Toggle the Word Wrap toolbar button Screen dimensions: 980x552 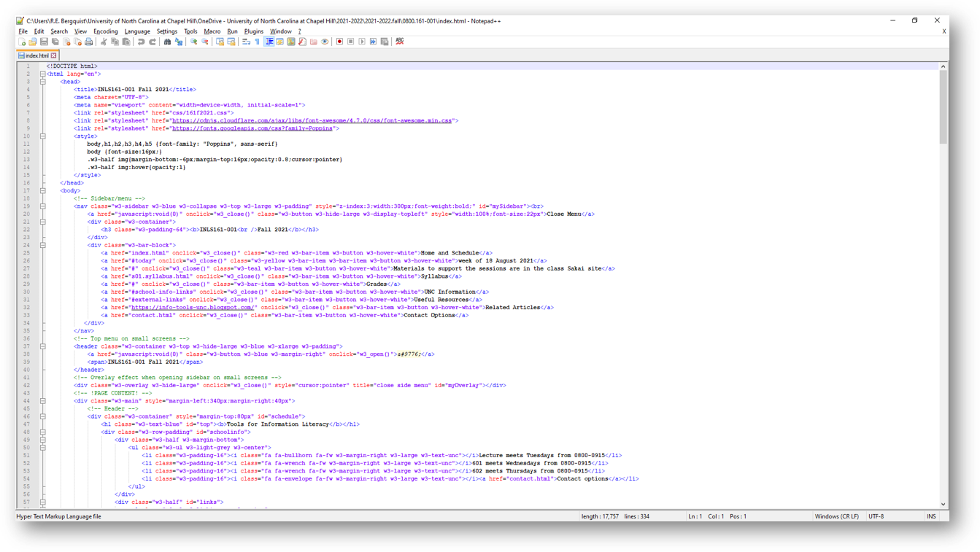coord(246,42)
